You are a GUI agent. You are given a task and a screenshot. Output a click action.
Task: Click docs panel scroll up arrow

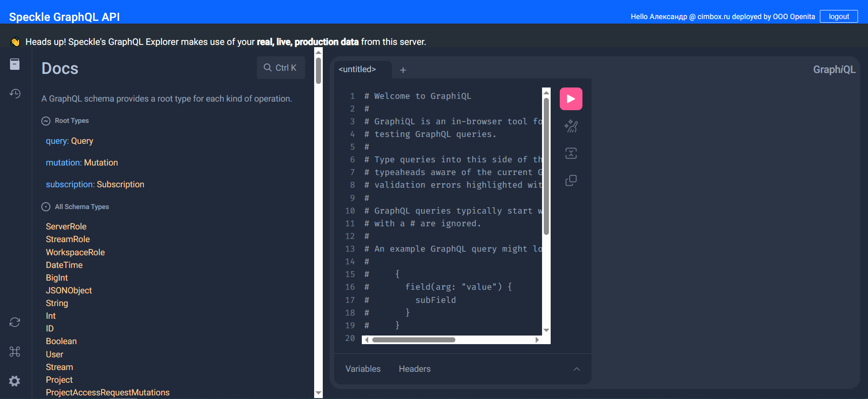tap(318, 52)
